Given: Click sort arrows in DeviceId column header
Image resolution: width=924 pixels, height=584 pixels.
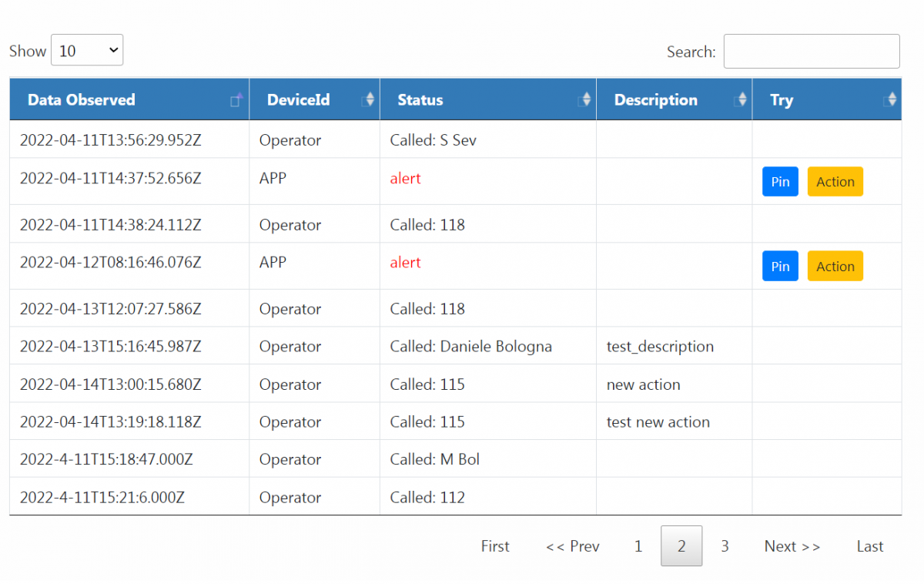Looking at the screenshot, I should 368,99.
